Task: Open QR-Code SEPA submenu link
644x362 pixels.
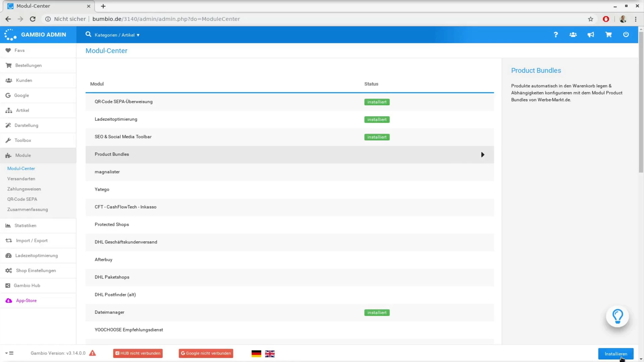Action: pyautogui.click(x=22, y=199)
